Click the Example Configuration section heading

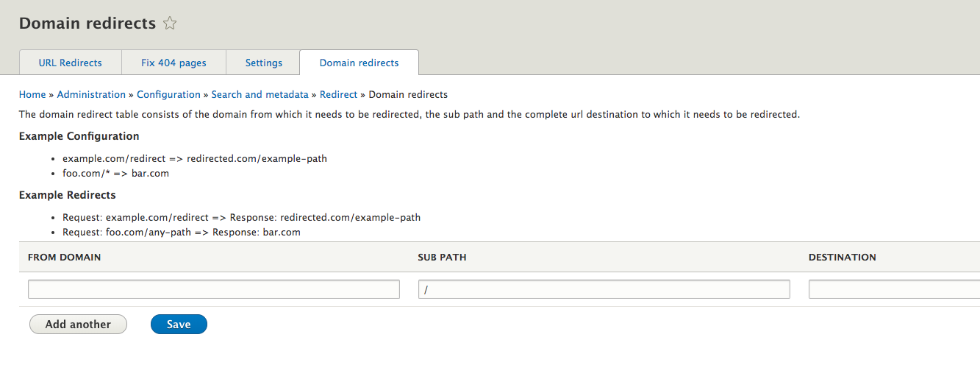click(x=79, y=136)
